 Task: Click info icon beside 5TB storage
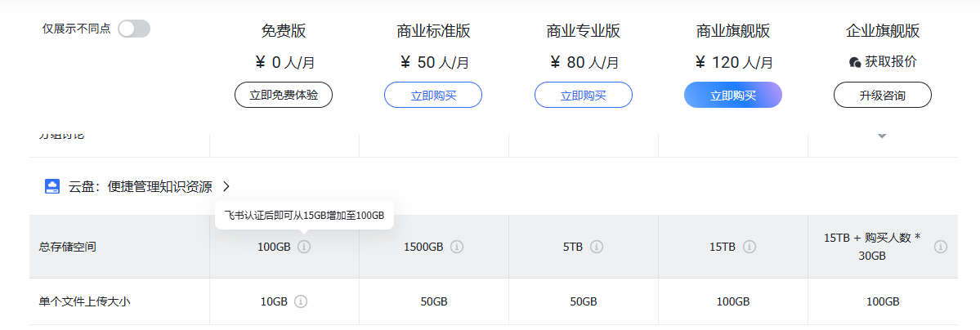point(597,247)
